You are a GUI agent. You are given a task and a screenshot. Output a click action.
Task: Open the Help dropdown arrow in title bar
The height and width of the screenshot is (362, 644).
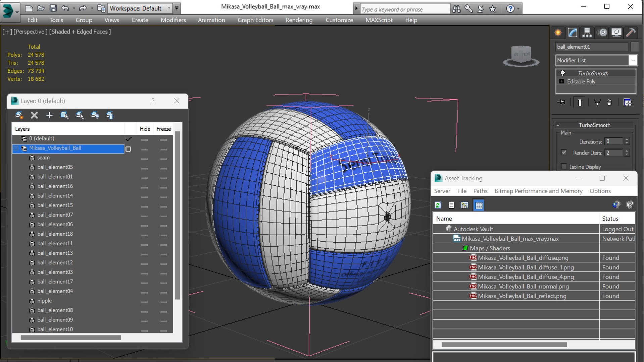point(518,9)
